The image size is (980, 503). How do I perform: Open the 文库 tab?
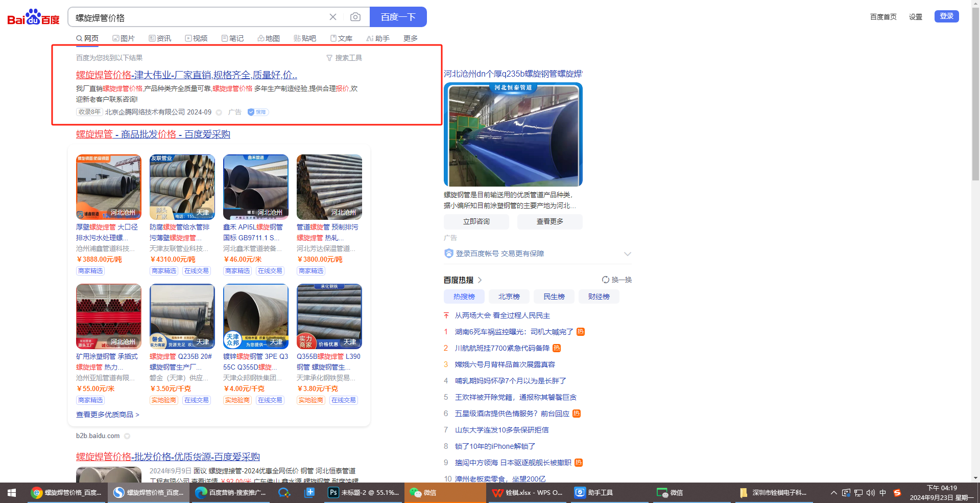tap(341, 38)
